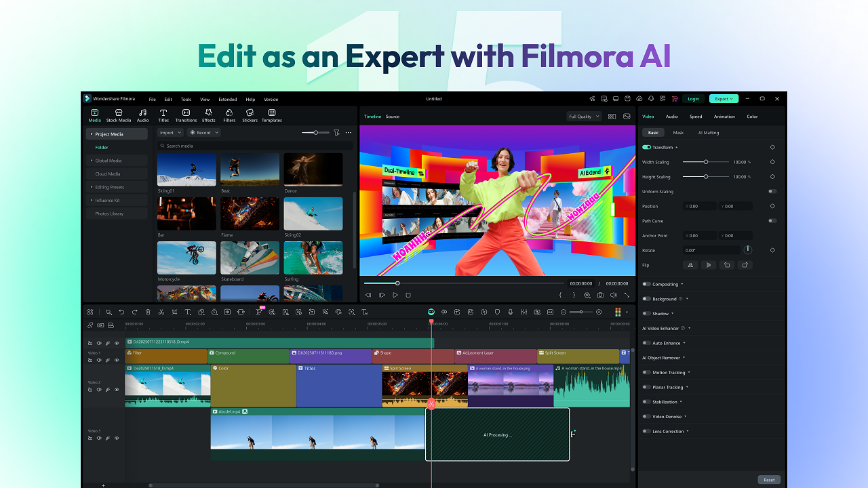Screen dimensions: 868x488
Task: Enable the Stabilization switch
Action: [x=646, y=402]
